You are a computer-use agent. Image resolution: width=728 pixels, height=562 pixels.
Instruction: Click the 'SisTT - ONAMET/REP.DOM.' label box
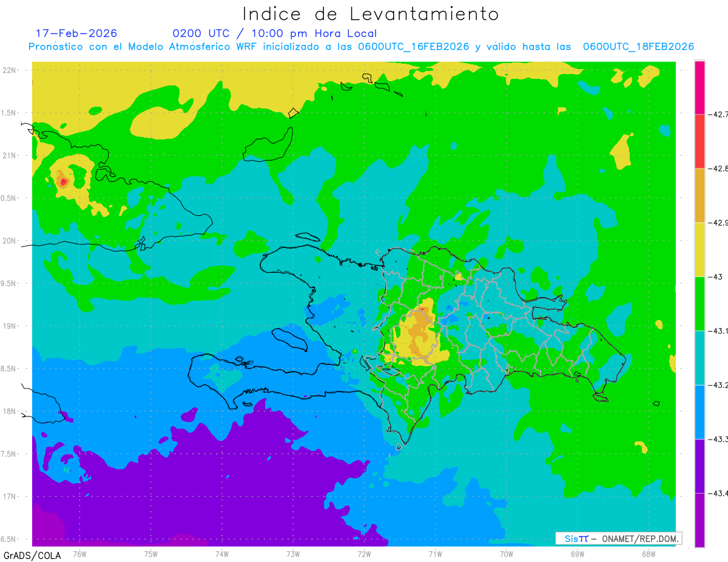(618, 538)
